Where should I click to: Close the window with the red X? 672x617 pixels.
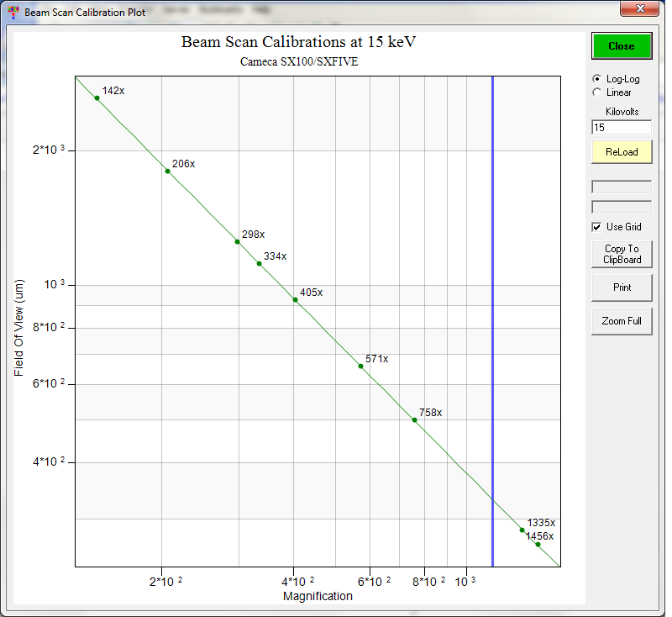tap(640, 10)
